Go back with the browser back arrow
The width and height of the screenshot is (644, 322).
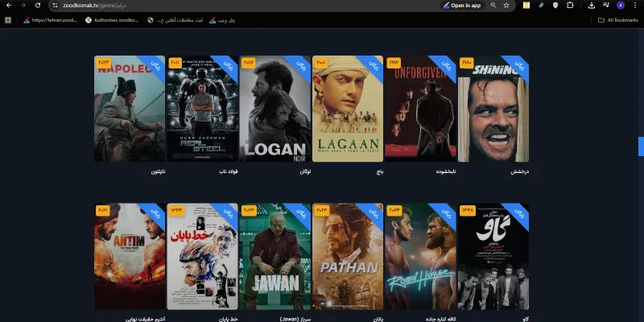pyautogui.click(x=9, y=6)
